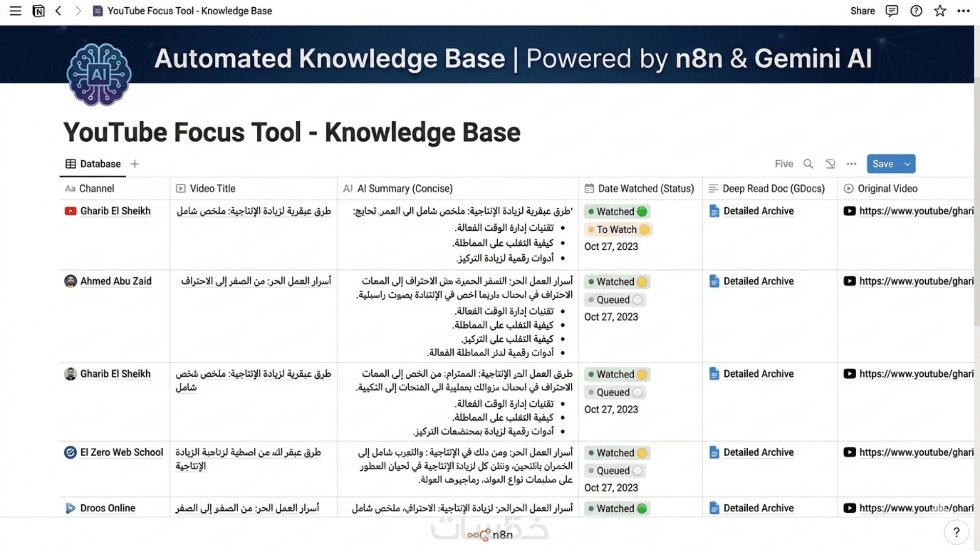980x551 pixels.
Task: Click the top-right three-dot page menu
Action: coord(963,11)
